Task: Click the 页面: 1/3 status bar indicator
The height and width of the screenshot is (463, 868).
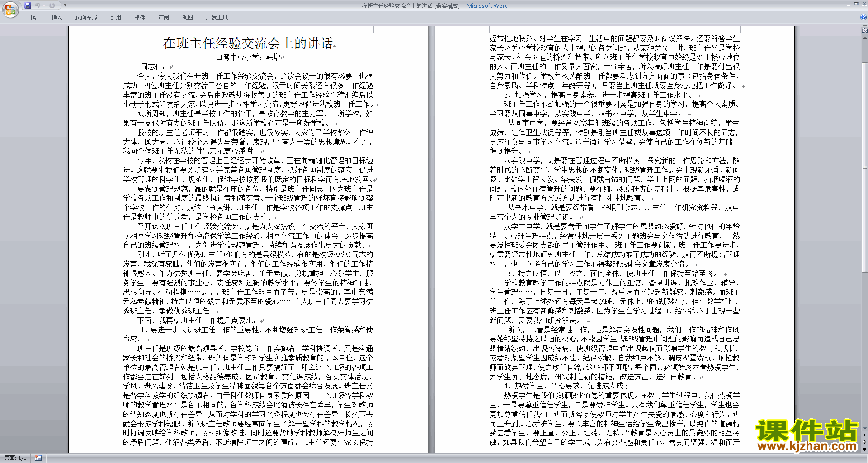Action: (15, 458)
